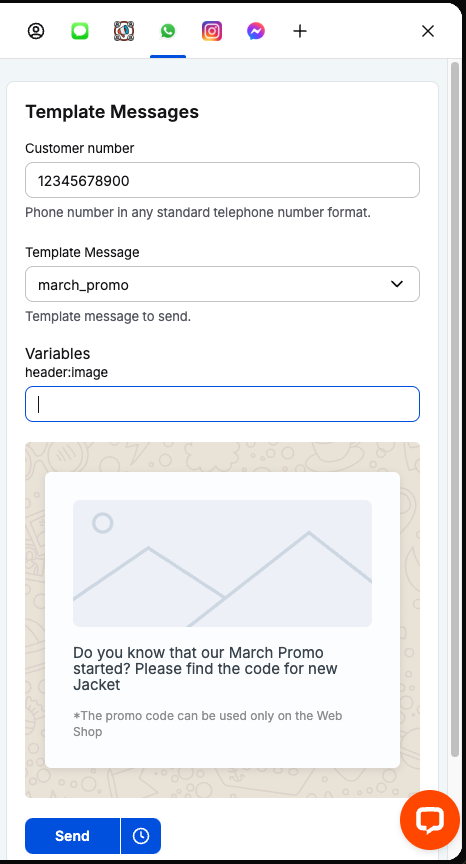Add a new channel with plus icon
The height and width of the screenshot is (864, 466).
point(300,31)
